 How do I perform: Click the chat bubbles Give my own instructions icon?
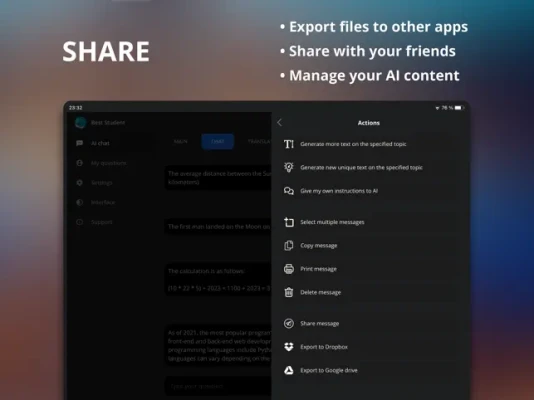[x=289, y=191]
